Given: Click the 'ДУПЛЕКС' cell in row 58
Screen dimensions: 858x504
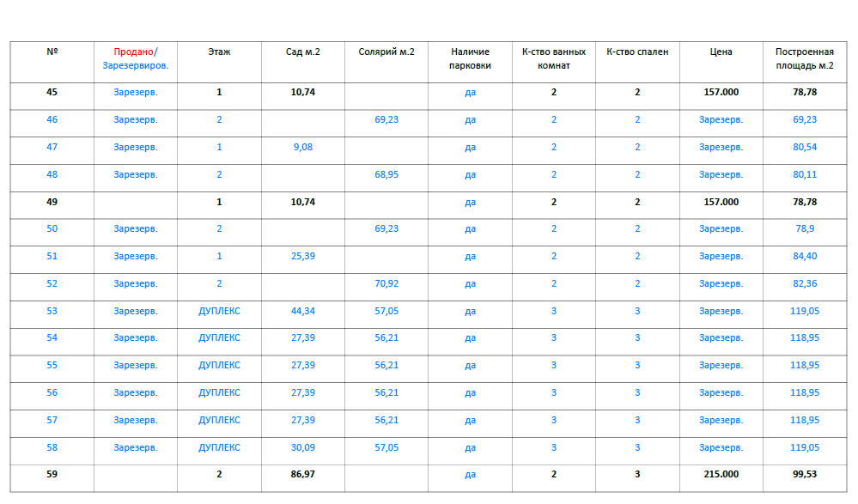Looking at the screenshot, I should pyautogui.click(x=219, y=447).
